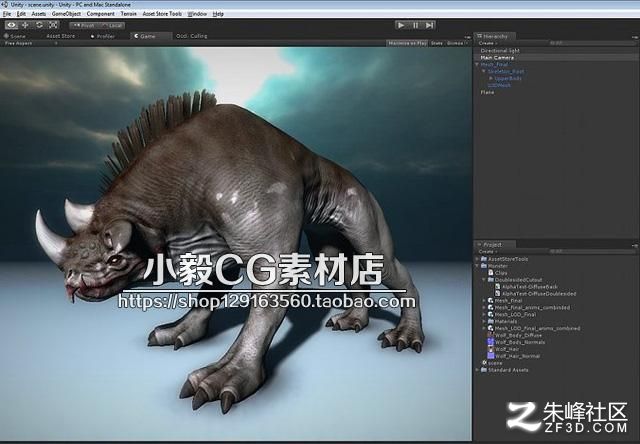The width and height of the screenshot is (640, 444).
Task: Click the AssetStoreTools folder icon
Action: pos(484,259)
